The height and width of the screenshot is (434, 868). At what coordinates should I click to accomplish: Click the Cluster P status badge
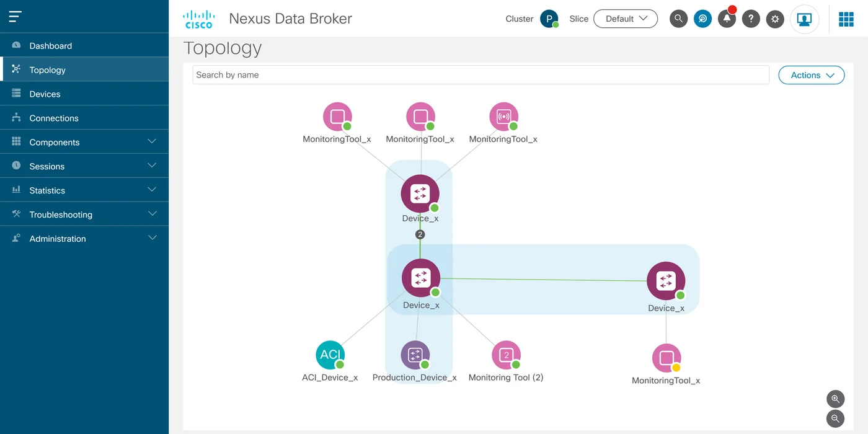549,19
